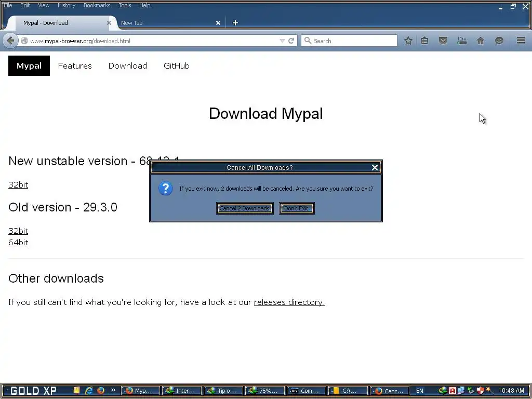Open the GitHub nav link

click(x=177, y=65)
